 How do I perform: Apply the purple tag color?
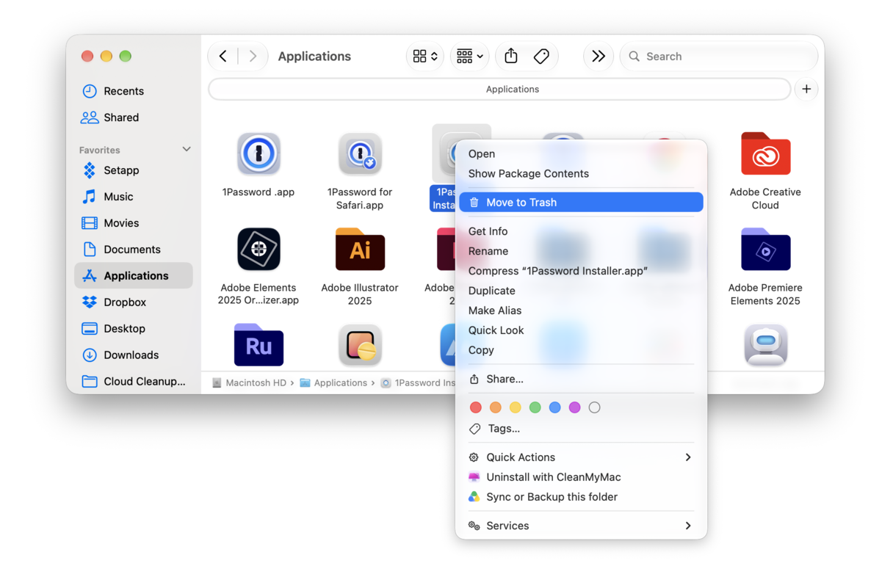(x=575, y=407)
